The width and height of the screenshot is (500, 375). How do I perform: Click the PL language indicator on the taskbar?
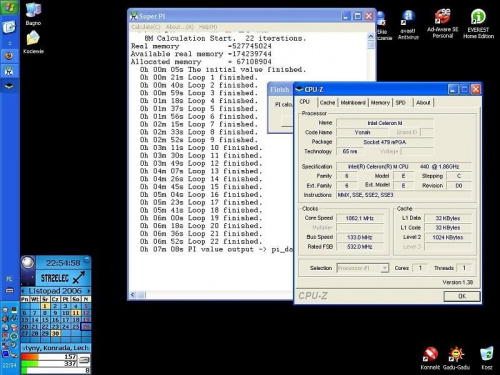9,279
